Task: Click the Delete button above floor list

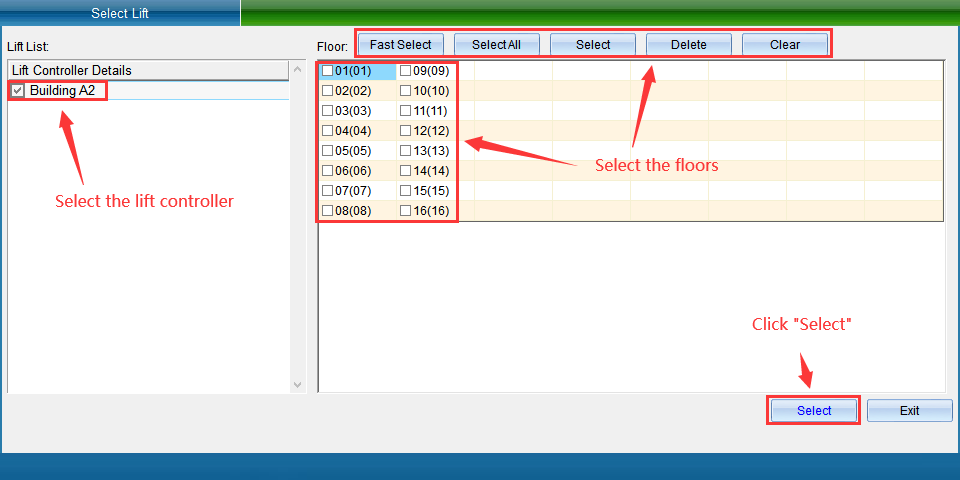Action: coord(689,45)
